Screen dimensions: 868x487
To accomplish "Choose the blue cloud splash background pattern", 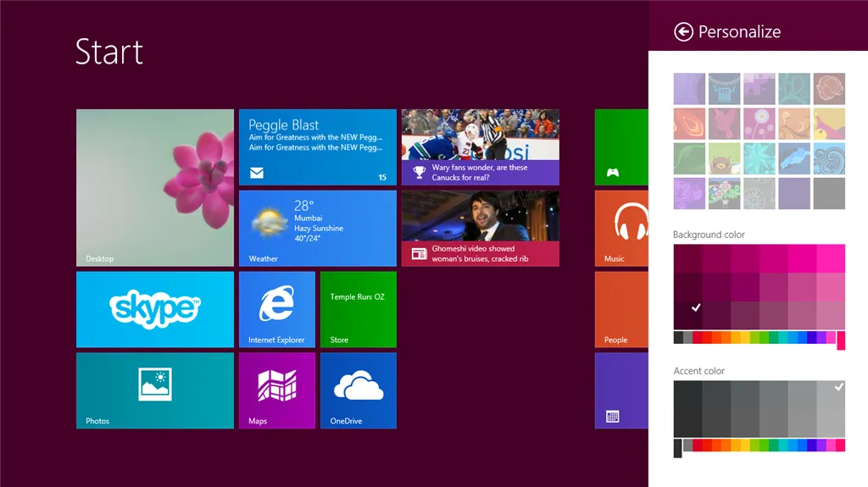I will pyautogui.click(x=793, y=158).
